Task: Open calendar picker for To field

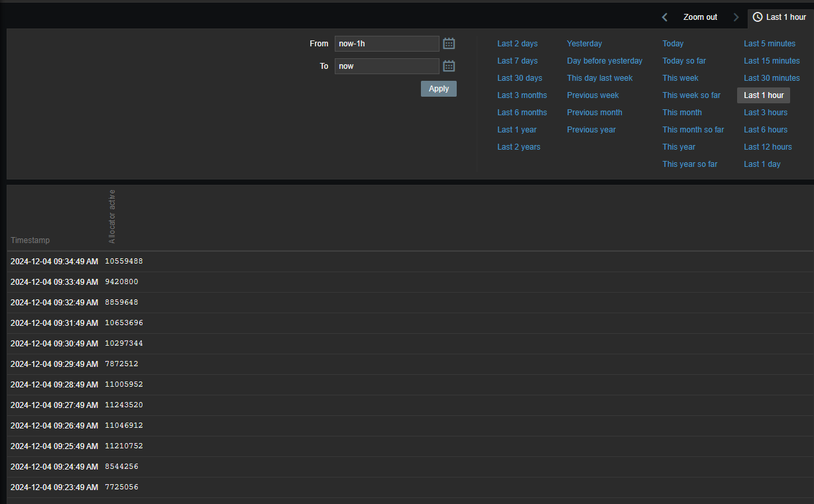Action: [449, 66]
